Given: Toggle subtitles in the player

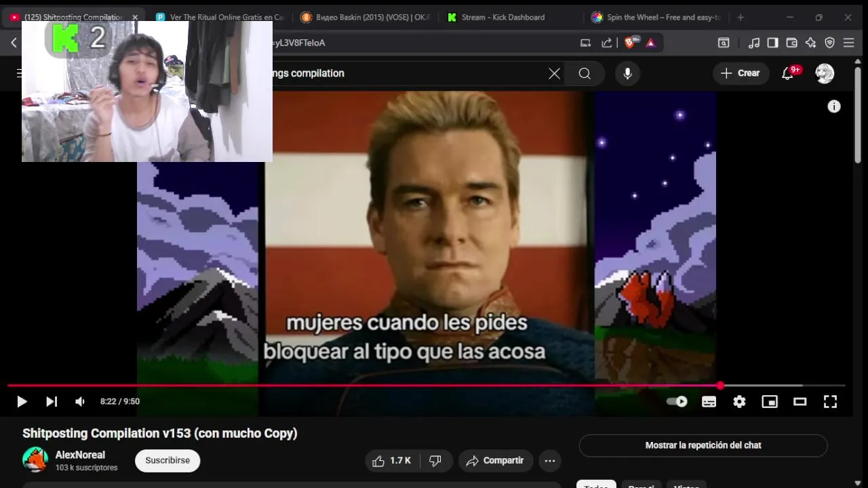Looking at the screenshot, I should pyautogui.click(x=709, y=402).
